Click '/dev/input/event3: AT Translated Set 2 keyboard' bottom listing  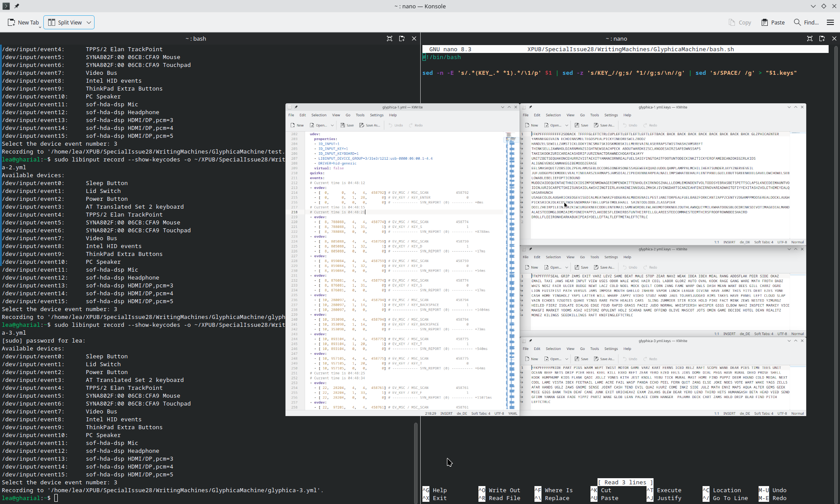93,380
